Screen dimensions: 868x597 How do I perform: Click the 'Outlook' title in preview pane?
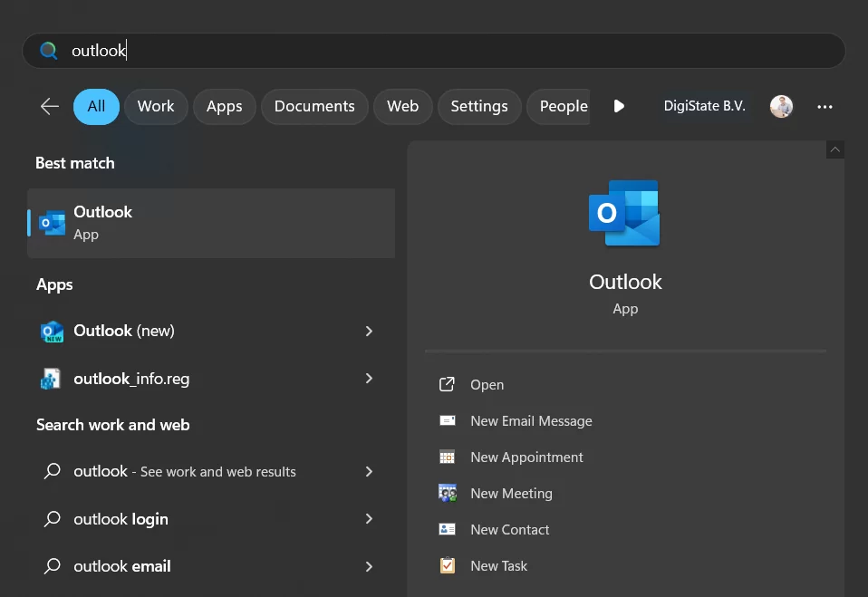click(625, 282)
